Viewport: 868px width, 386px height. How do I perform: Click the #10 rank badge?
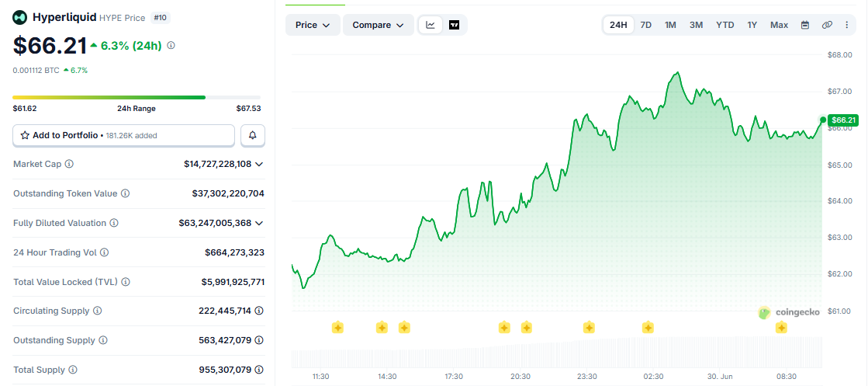tap(160, 18)
